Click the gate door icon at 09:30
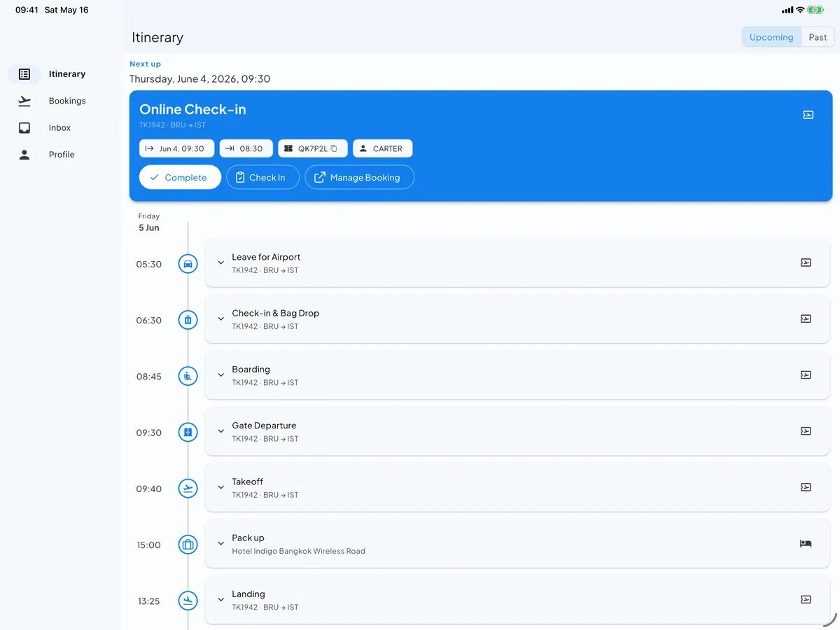The height and width of the screenshot is (630, 840). pos(188,433)
